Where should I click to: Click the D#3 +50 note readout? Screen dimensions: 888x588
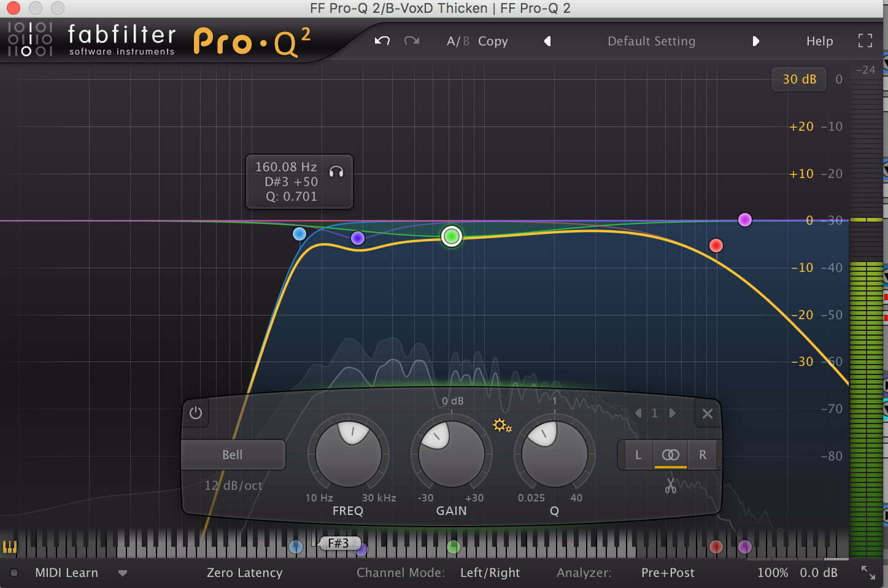(291, 182)
